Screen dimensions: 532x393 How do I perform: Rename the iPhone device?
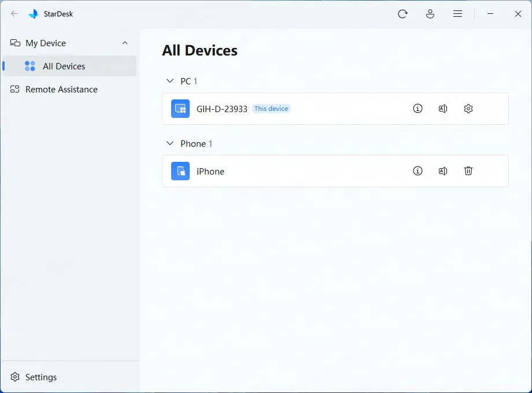[443, 171]
